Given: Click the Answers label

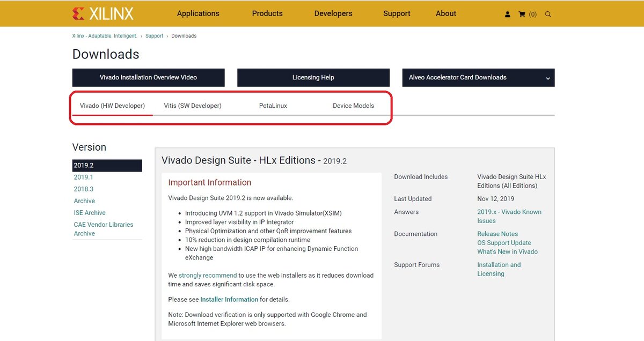Looking at the screenshot, I should 406,212.
